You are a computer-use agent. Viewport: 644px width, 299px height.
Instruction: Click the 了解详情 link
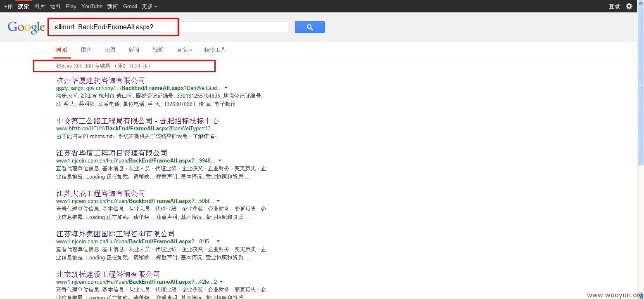coord(203,136)
